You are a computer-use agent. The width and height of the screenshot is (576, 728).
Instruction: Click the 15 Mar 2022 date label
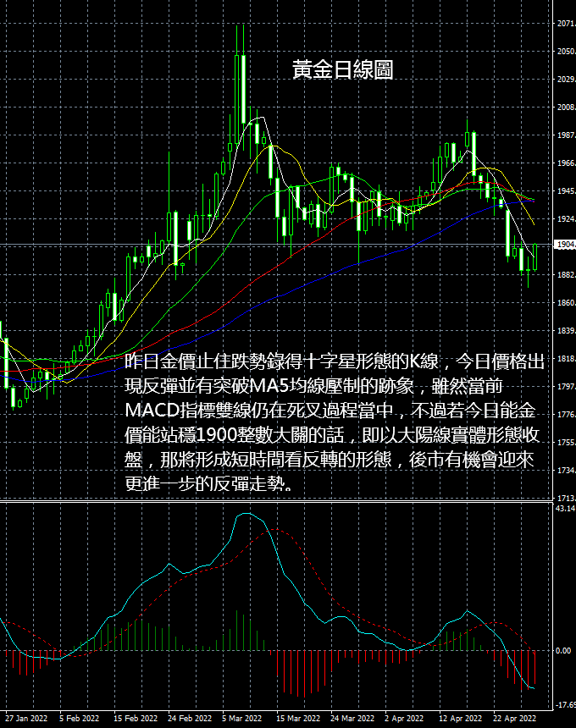(298, 718)
